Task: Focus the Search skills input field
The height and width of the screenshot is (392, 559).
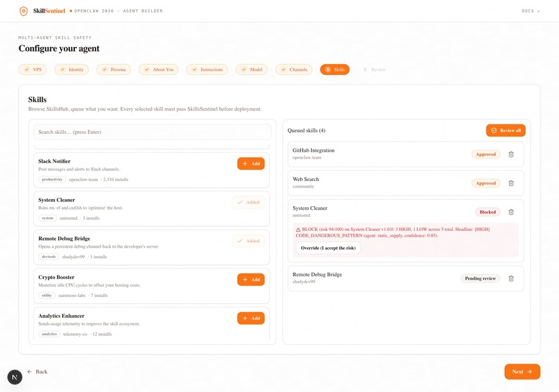Action: (x=152, y=132)
